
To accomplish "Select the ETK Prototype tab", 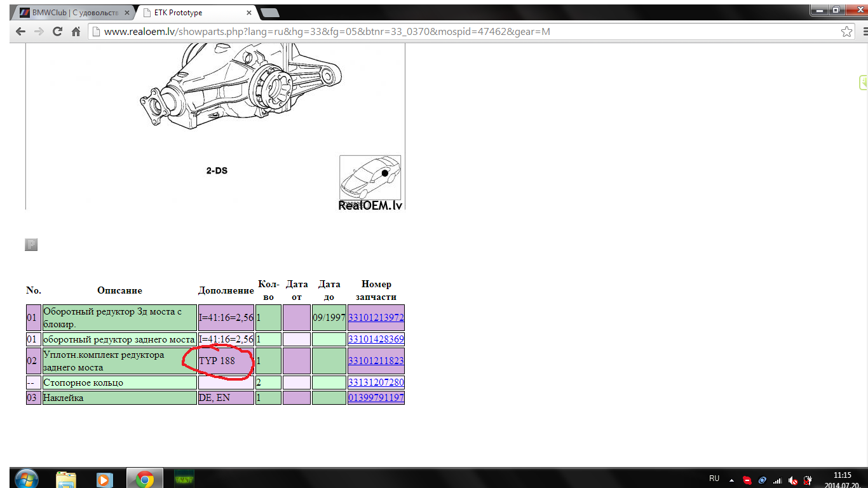I will point(197,12).
